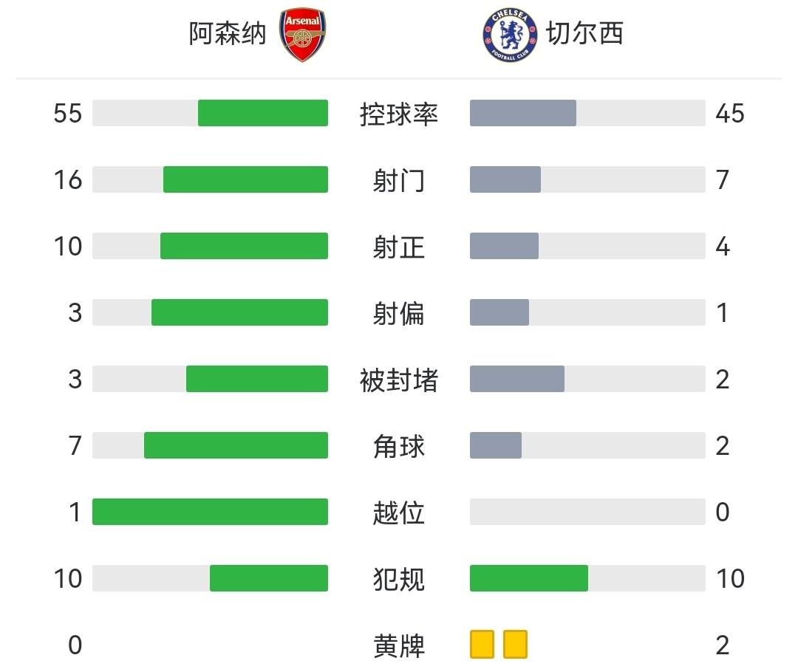
Task: Select the 被封堵 blocked shots label
Action: [x=399, y=380]
